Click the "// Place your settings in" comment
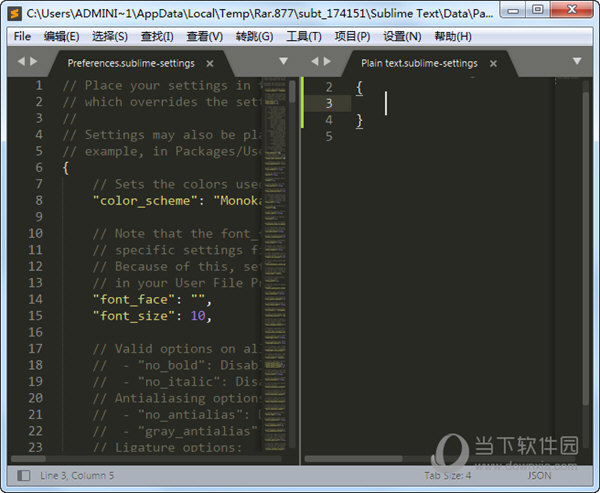The image size is (600, 493). (157, 85)
